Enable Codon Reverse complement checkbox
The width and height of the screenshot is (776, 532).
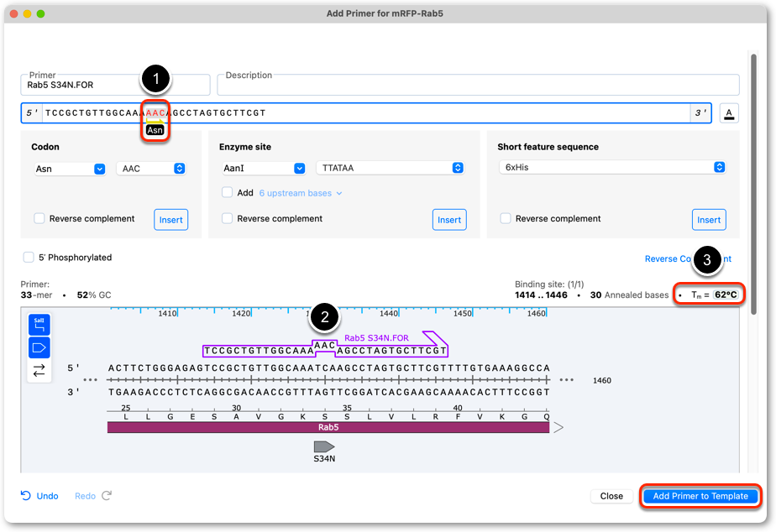click(39, 218)
